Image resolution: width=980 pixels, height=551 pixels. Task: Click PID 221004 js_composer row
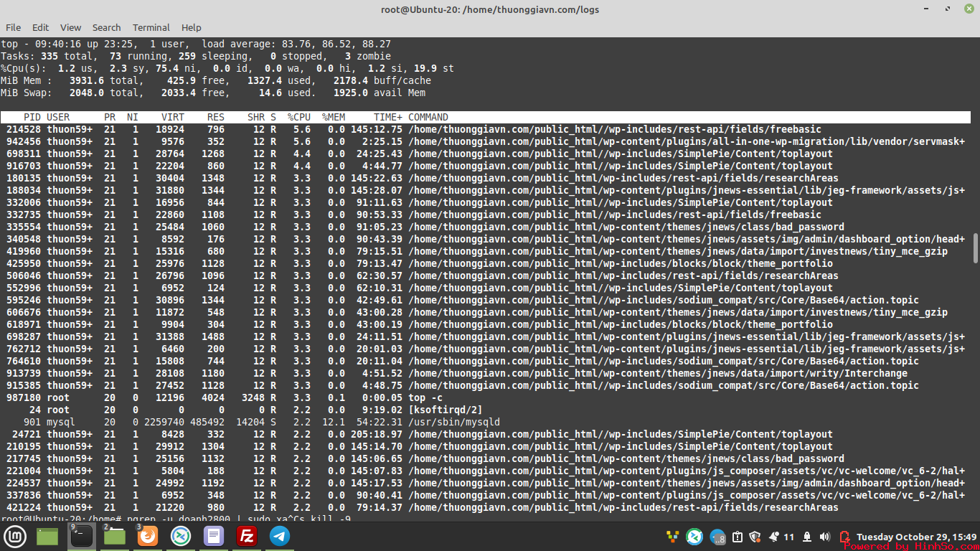coord(486,471)
